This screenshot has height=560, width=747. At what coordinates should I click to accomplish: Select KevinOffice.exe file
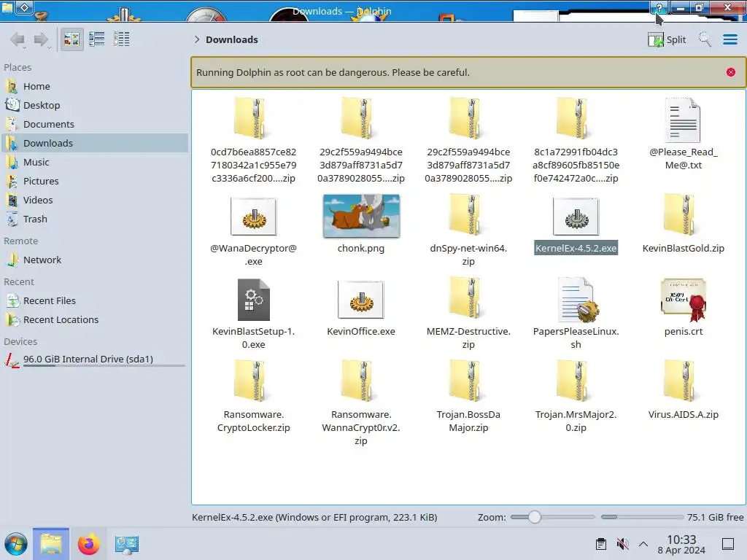(360, 307)
